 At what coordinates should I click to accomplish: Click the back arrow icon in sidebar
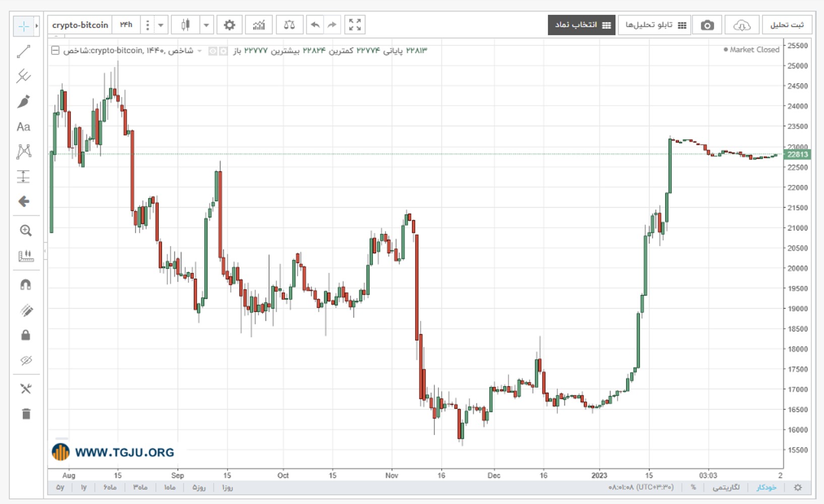coord(24,202)
